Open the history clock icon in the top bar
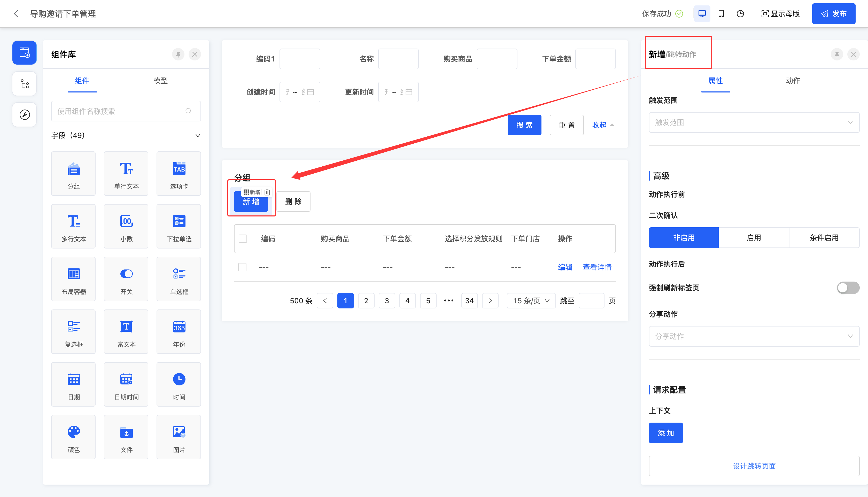Image resolution: width=868 pixels, height=497 pixels. [x=740, y=14]
